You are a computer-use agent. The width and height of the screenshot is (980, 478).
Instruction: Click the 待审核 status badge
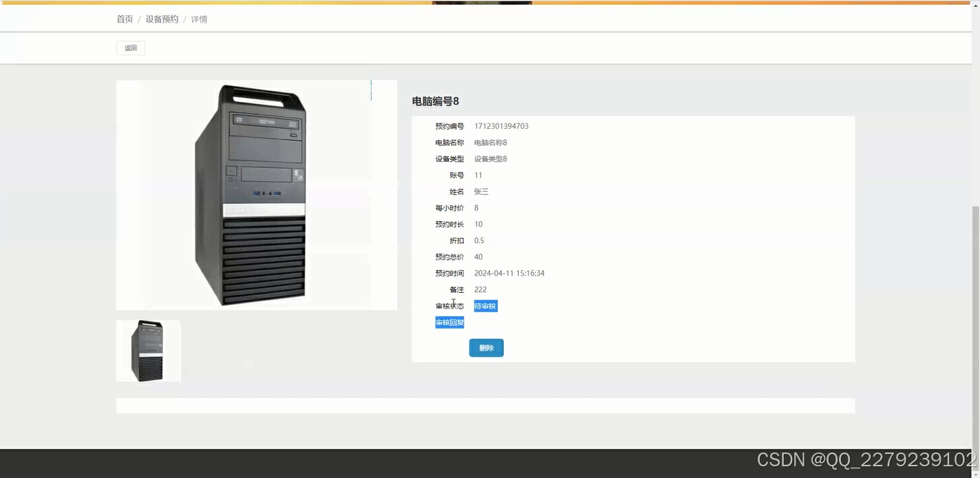[485, 306]
